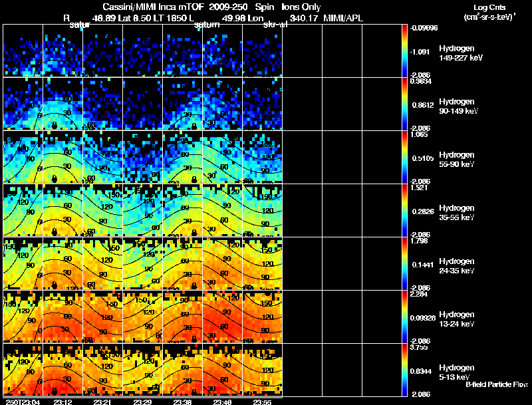Click the 23:12 time label
Image resolution: width=532 pixels, height=405 pixels.
[63, 402]
